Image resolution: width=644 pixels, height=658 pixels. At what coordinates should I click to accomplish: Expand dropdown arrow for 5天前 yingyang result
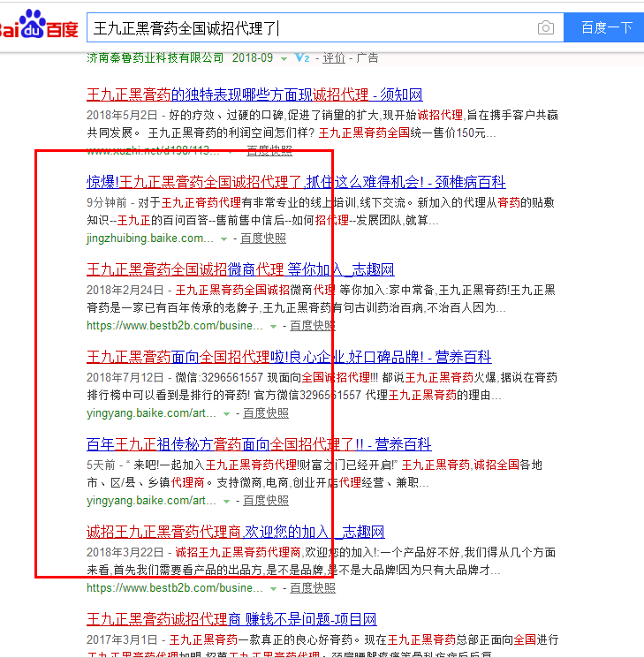click(x=227, y=502)
